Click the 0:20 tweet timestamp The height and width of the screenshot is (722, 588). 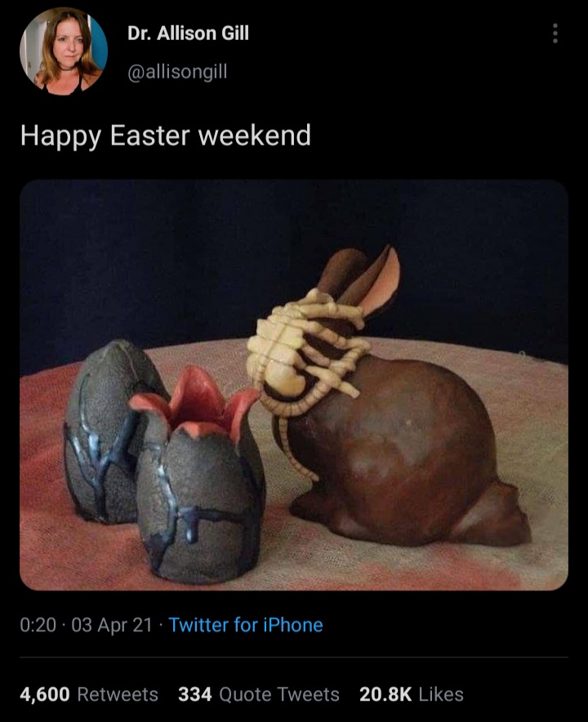pos(38,626)
